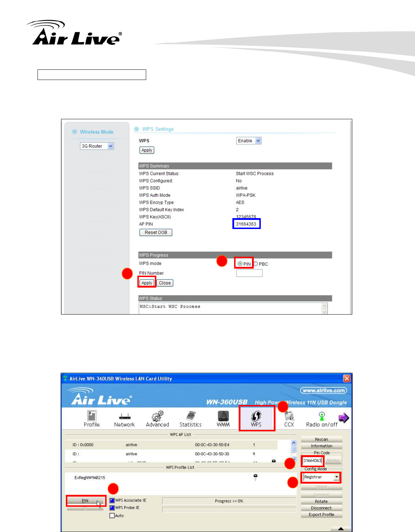
Task: Click the Disconnect button
Action: [321, 508]
